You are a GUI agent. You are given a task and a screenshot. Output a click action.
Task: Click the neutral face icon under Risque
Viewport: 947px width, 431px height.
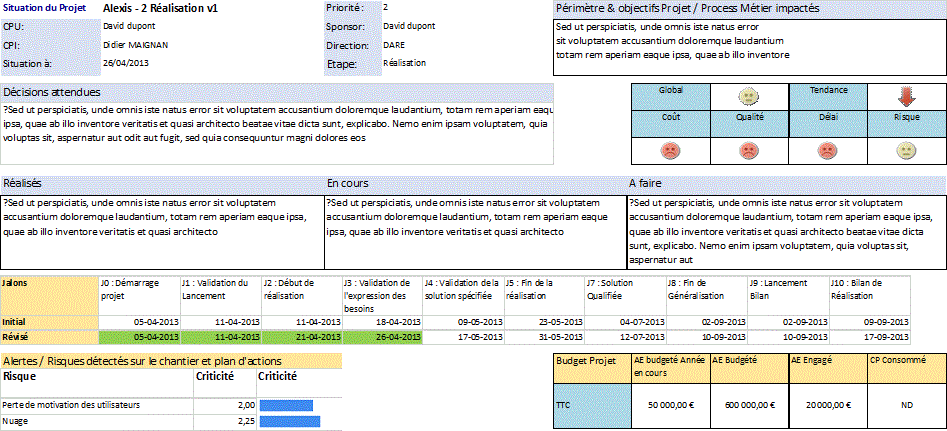coord(905,151)
